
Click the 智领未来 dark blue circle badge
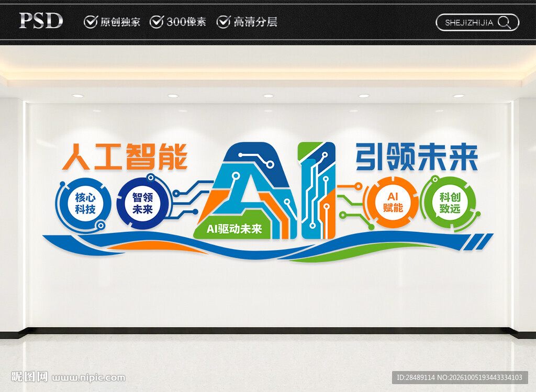coord(143,203)
